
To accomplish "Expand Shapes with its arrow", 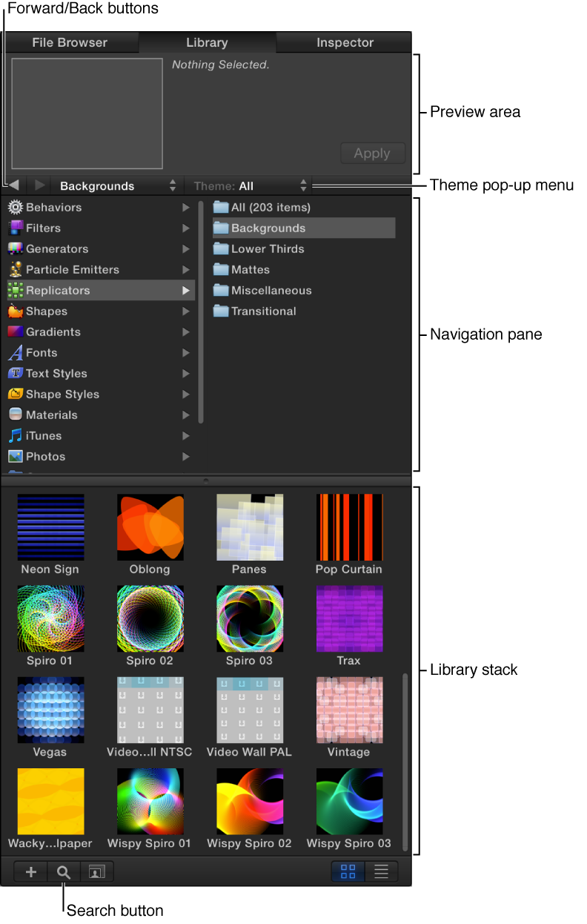I will click(x=186, y=311).
